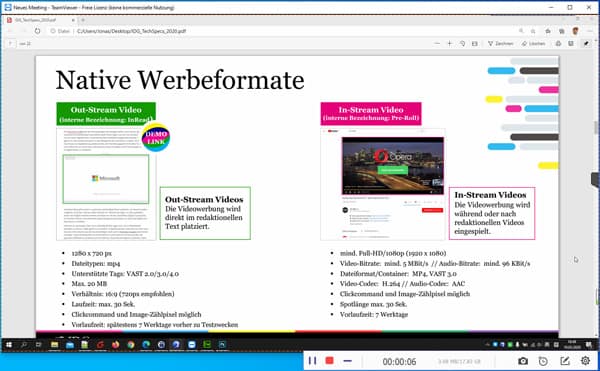
Task: Minimize the recorder bar using the dash icon
Action: [347, 361]
